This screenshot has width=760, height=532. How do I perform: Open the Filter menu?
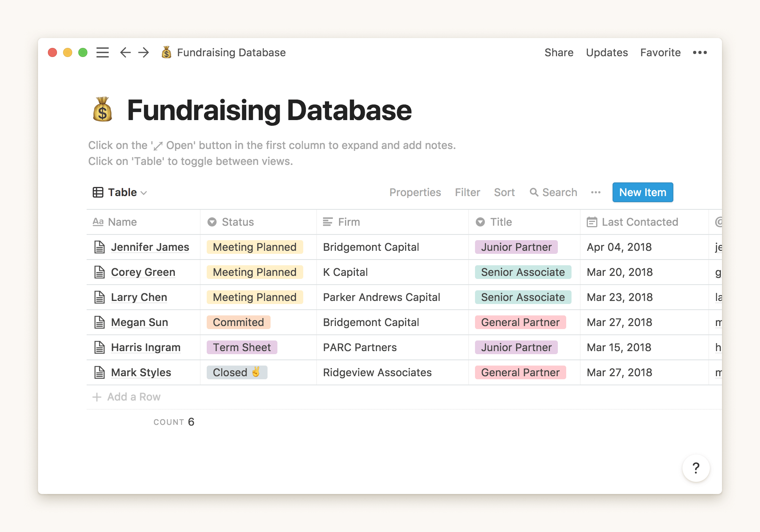pos(467,192)
